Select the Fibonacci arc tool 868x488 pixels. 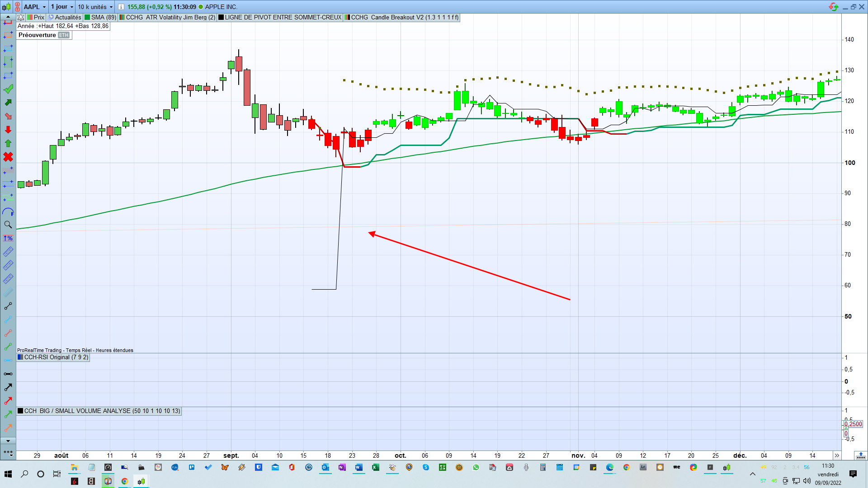click(x=8, y=211)
